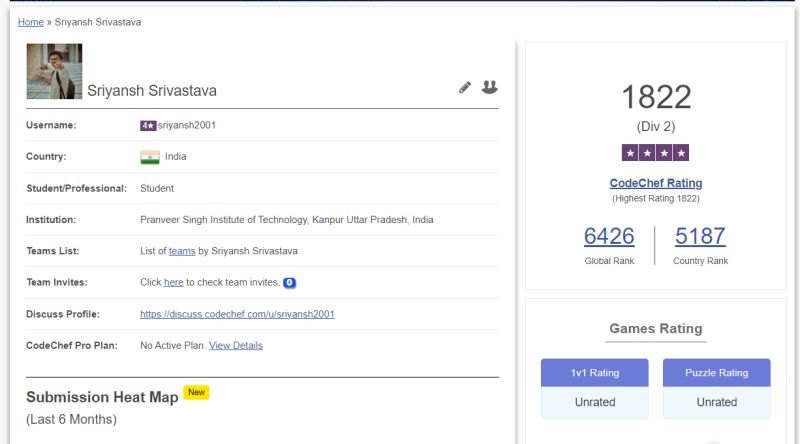Go to Home breadcrumb link
The width and height of the screenshot is (800, 444).
tap(31, 22)
